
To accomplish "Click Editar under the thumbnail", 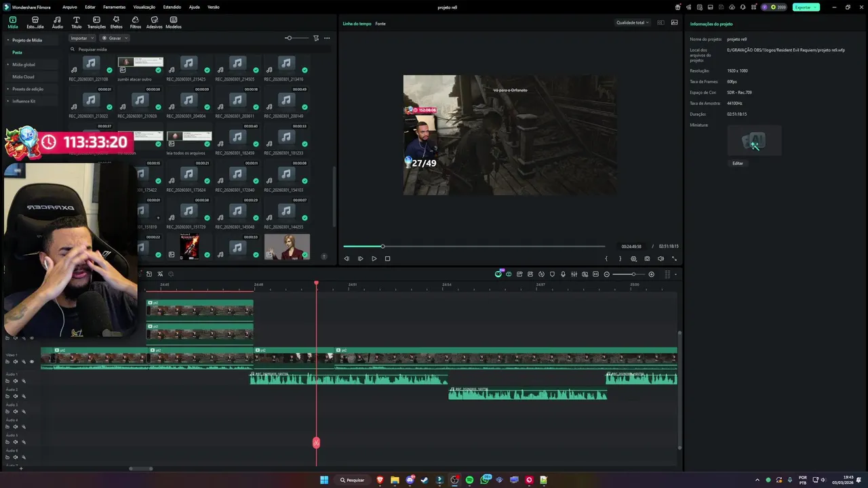I will click(737, 163).
